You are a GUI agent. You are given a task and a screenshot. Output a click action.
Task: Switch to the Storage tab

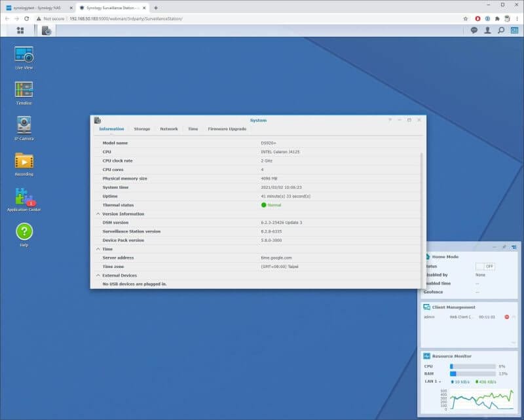coord(141,129)
